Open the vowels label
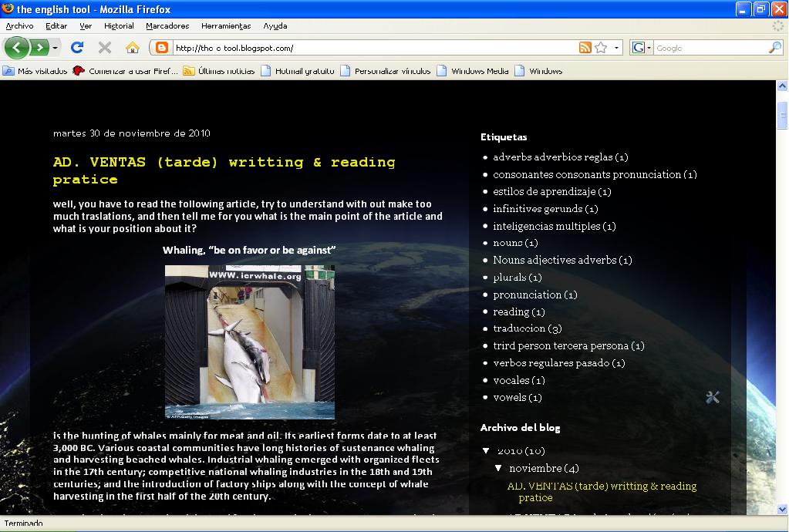 [x=510, y=397]
